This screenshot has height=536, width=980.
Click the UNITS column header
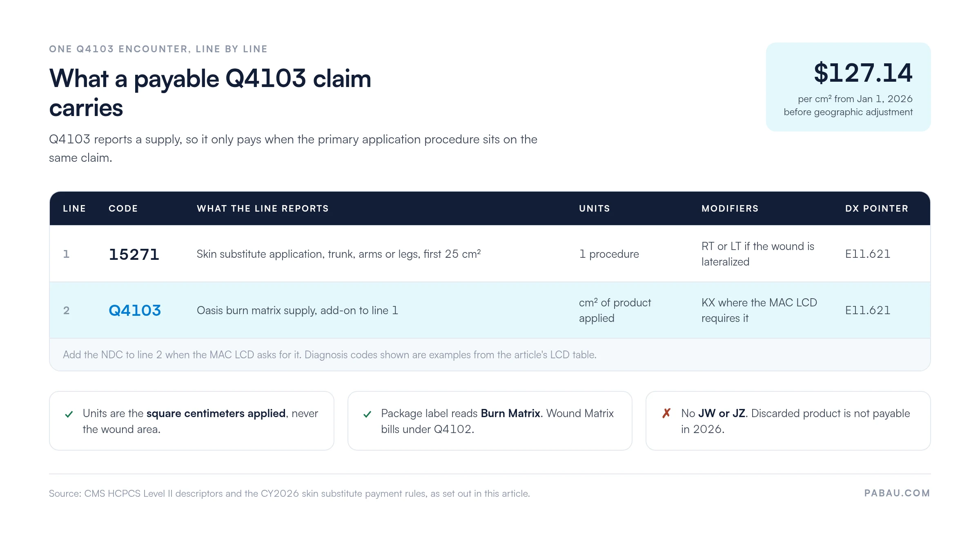pos(594,208)
